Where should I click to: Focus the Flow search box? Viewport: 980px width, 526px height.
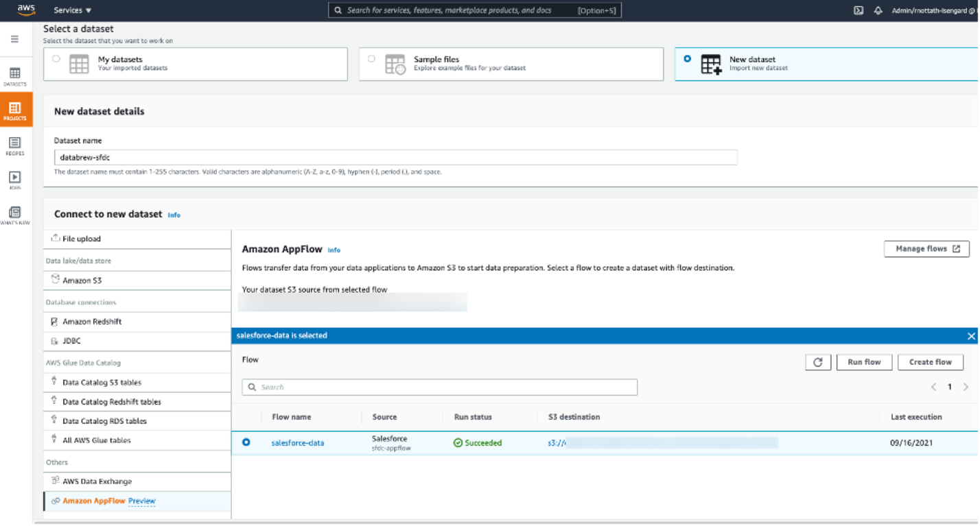click(440, 387)
